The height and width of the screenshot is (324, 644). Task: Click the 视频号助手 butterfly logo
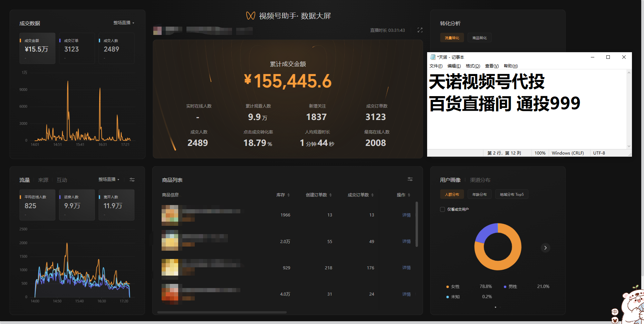click(x=251, y=16)
